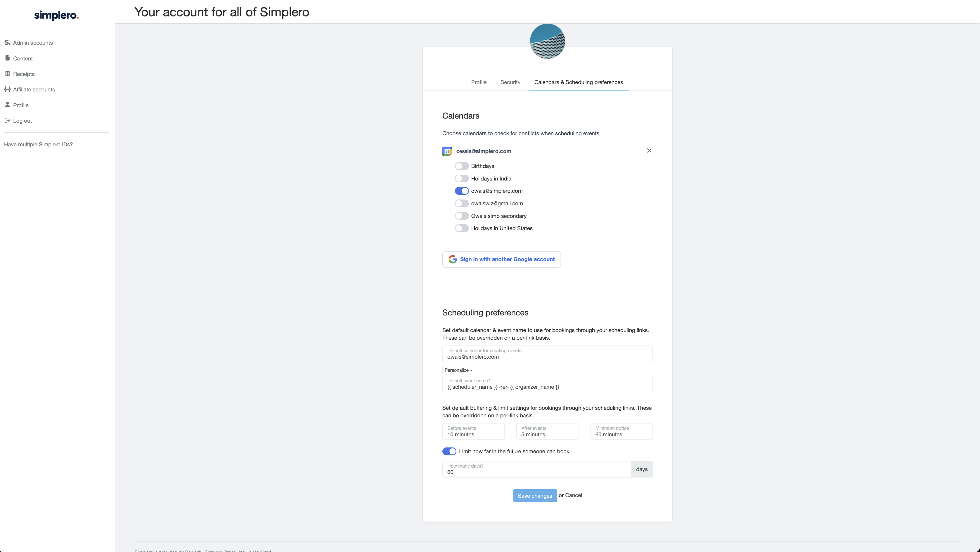Viewport: 980px width, 552px height.
Task: Click the Receipts icon in sidebar
Action: click(7, 73)
